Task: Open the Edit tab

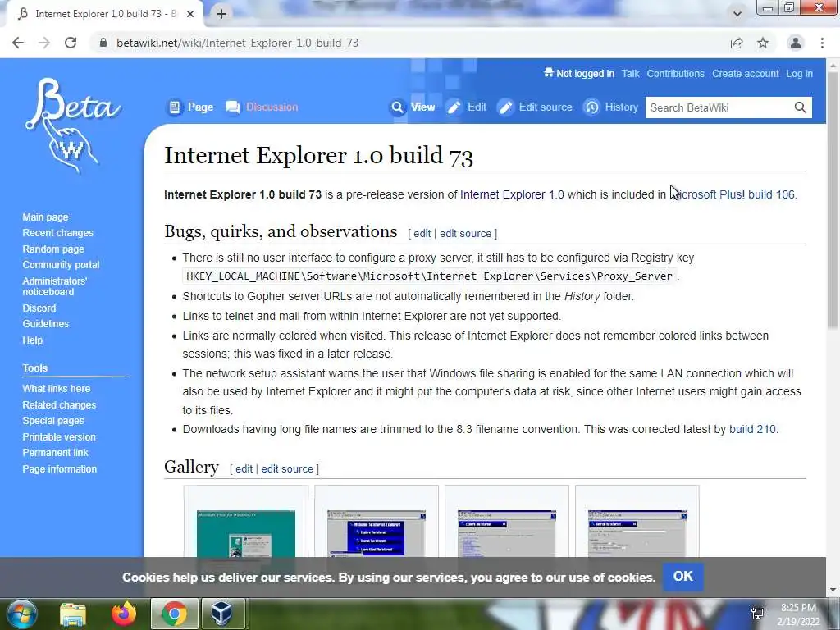Action: (x=467, y=107)
